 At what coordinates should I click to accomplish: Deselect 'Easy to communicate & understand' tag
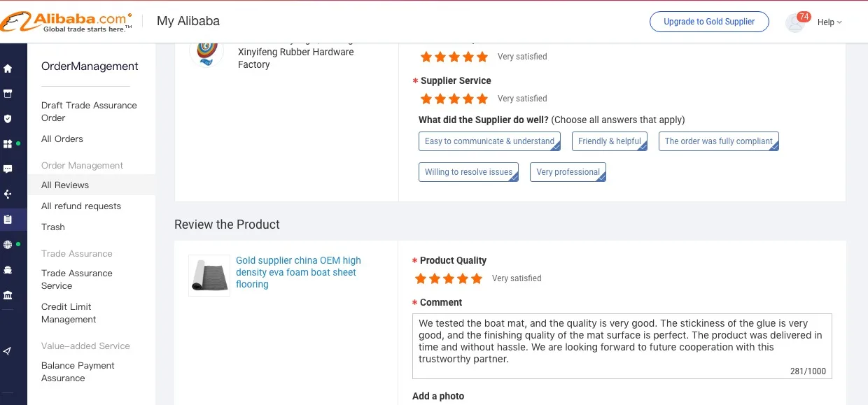(490, 141)
